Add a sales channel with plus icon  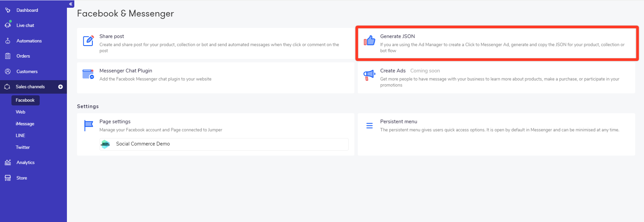tap(61, 87)
